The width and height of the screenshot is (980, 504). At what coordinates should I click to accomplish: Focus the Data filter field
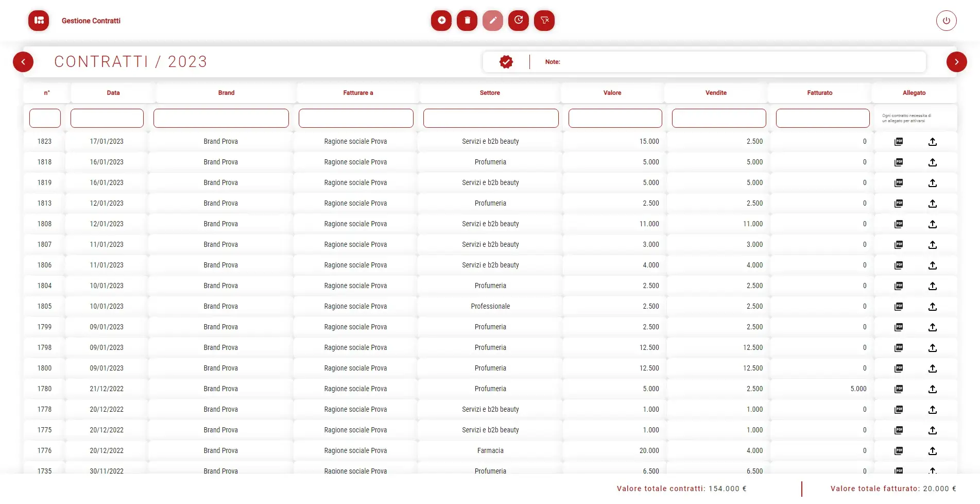point(107,118)
